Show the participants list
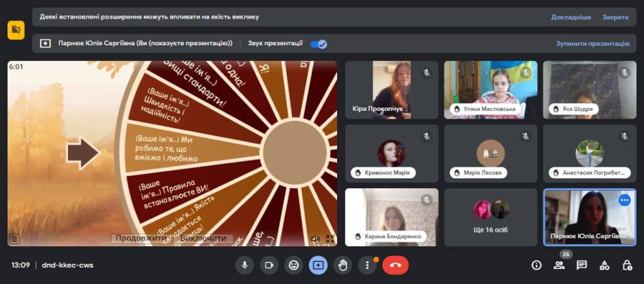The height and width of the screenshot is (284, 644). pyautogui.click(x=559, y=265)
